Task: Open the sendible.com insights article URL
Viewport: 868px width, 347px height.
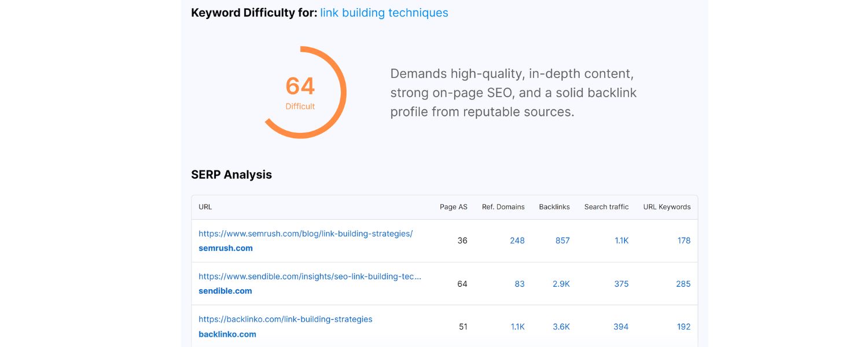Action: click(310, 276)
